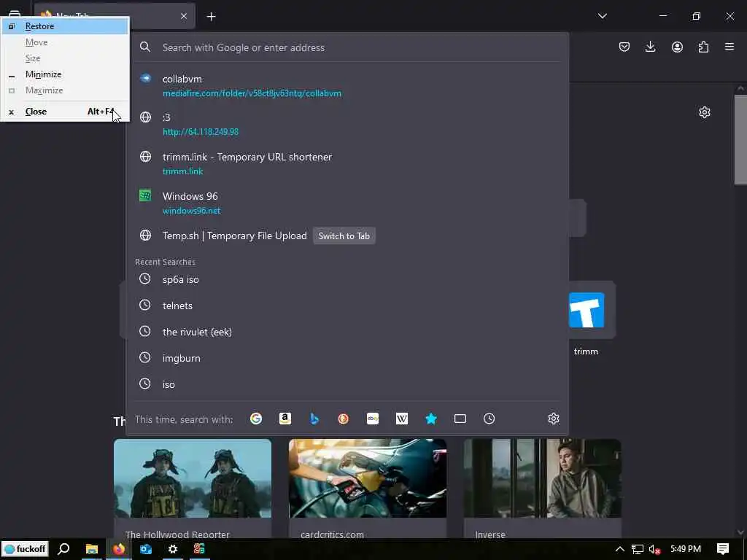
Task: Select Restore in the window menu
Action: 65,26
